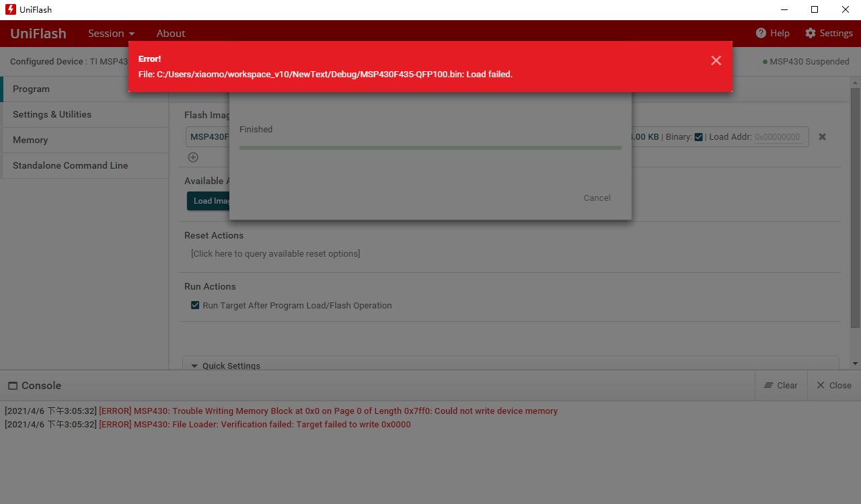Click the scrollbar down arrow
This screenshot has height=504, width=861.
click(x=855, y=364)
